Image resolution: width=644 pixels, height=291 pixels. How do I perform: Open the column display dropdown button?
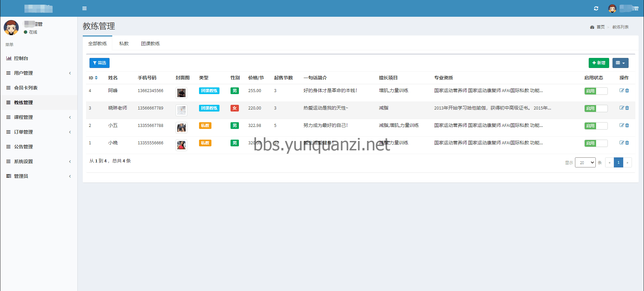click(x=620, y=63)
